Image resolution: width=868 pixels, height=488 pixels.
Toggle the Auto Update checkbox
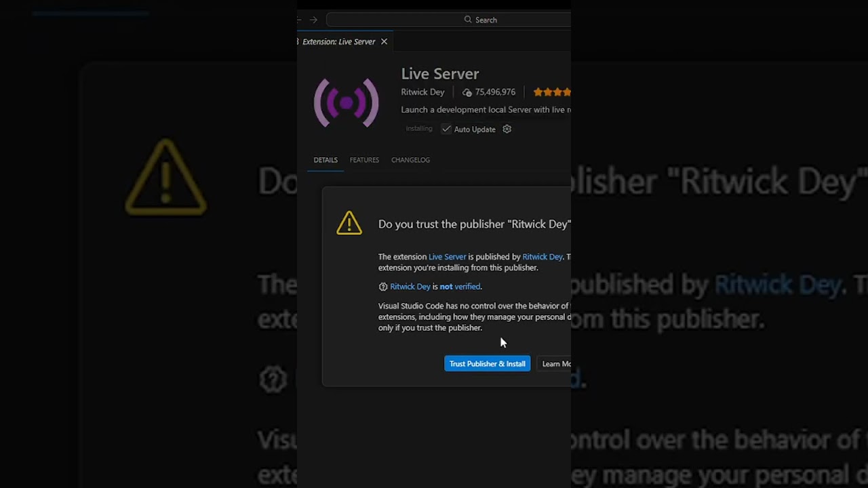[446, 129]
